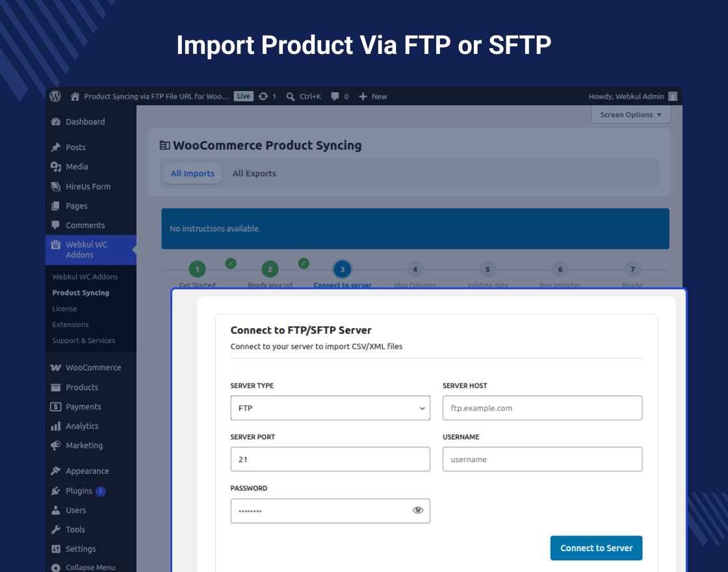Open the updates icon in admin bar

[263, 96]
